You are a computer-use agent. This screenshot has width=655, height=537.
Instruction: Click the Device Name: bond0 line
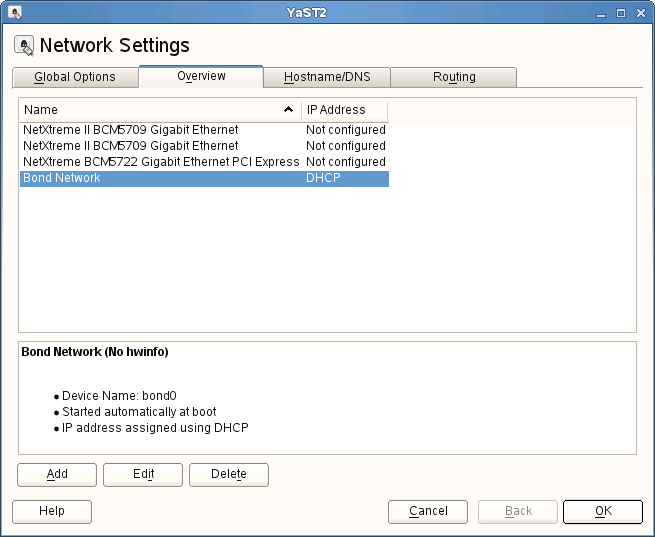(x=119, y=396)
